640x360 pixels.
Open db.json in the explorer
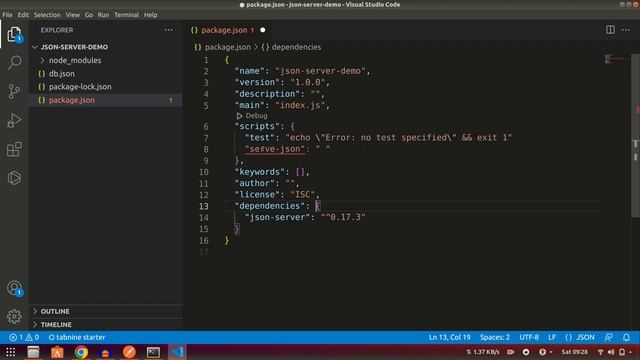[x=61, y=74]
